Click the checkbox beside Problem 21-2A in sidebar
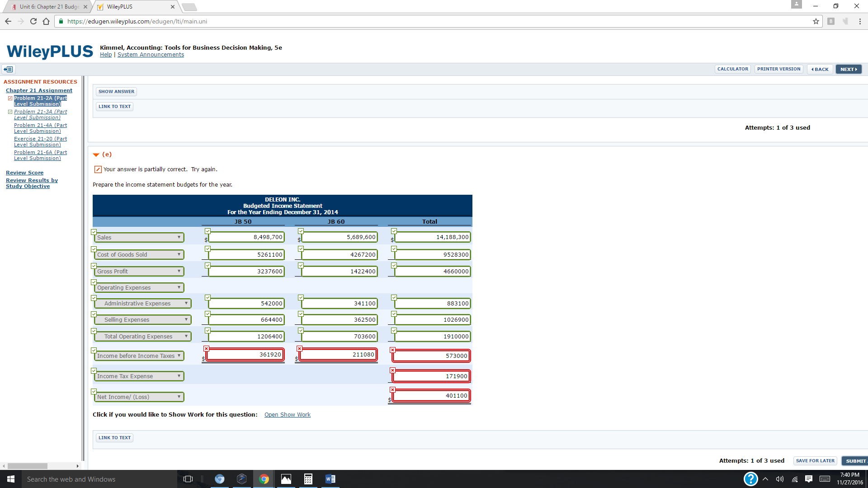 pyautogui.click(x=10, y=98)
